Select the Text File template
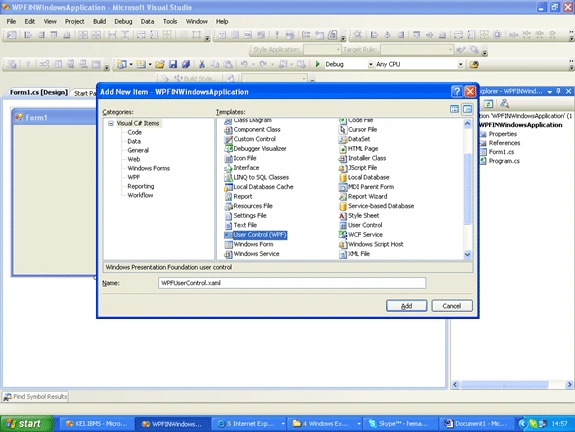 tap(241, 225)
